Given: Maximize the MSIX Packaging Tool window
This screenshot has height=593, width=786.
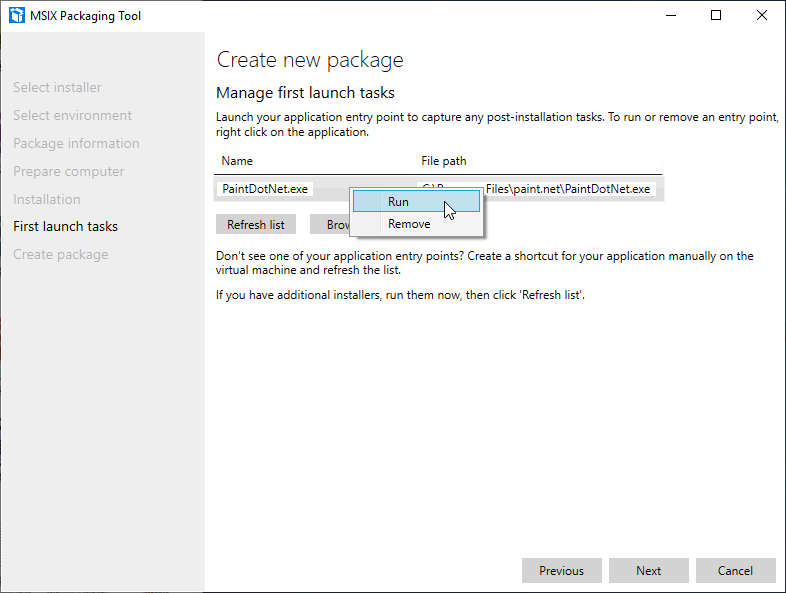Looking at the screenshot, I should pos(716,15).
